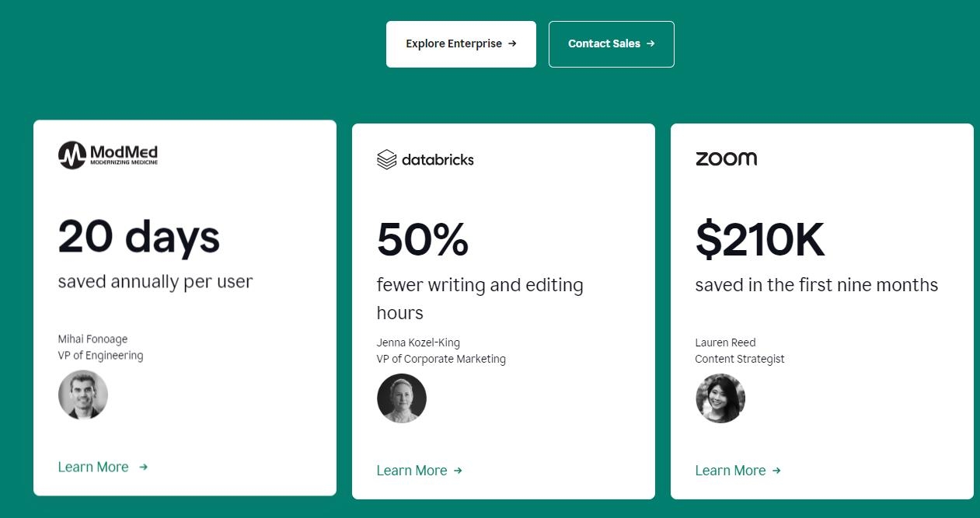Click Lauren Reed's profile photo
Screen dimensions: 980x518
coord(720,398)
